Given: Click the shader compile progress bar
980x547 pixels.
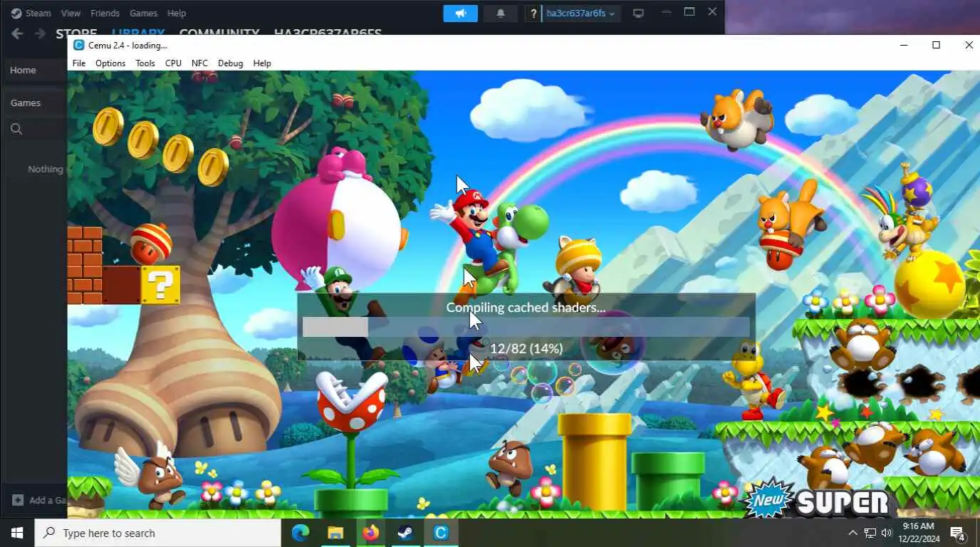Looking at the screenshot, I should 526,327.
